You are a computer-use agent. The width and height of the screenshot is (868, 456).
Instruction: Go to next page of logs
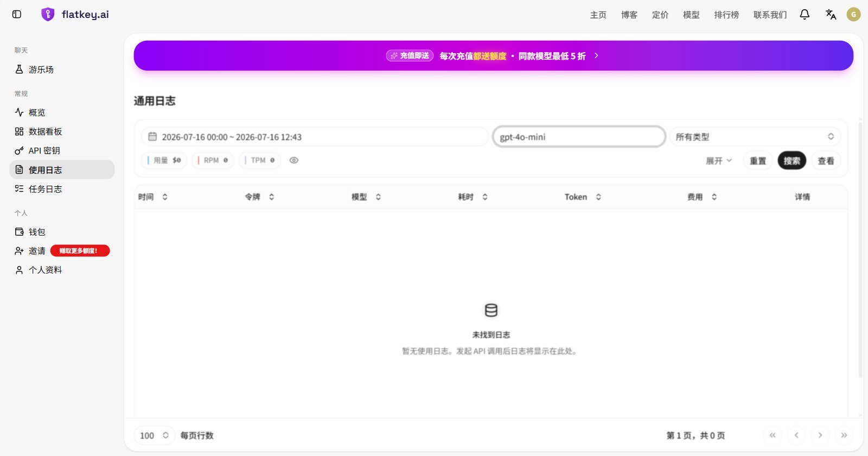(x=820, y=435)
